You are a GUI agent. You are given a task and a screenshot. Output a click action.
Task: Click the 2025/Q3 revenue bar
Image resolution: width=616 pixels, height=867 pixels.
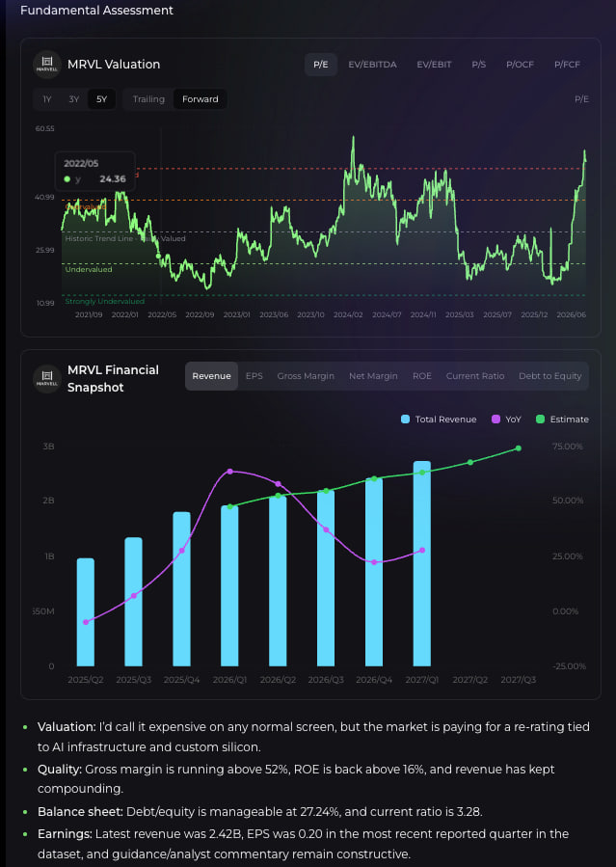pos(134,602)
